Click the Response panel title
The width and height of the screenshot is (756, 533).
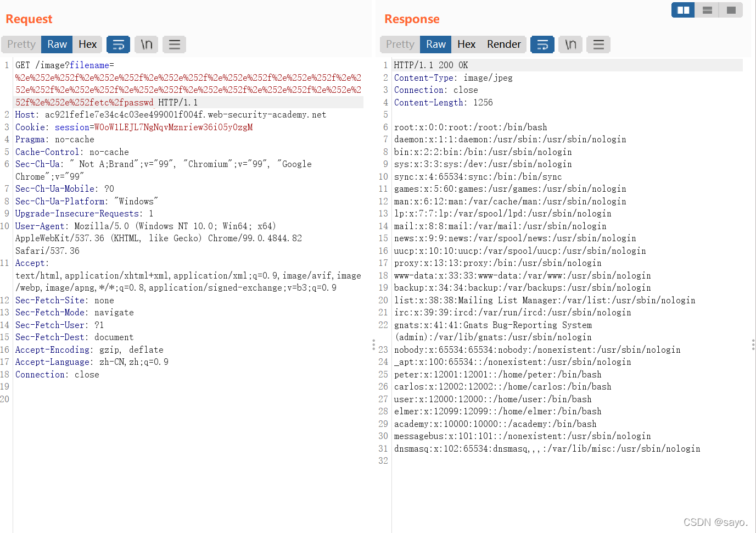coord(412,19)
